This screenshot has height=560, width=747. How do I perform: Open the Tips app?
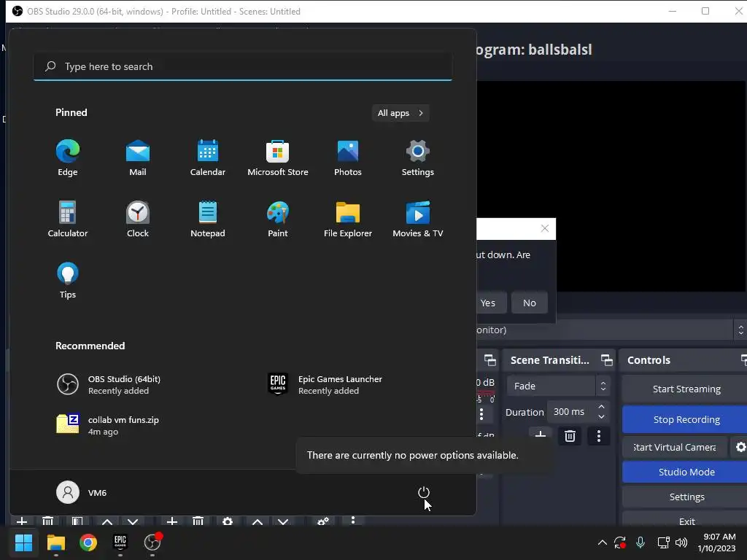point(68,281)
